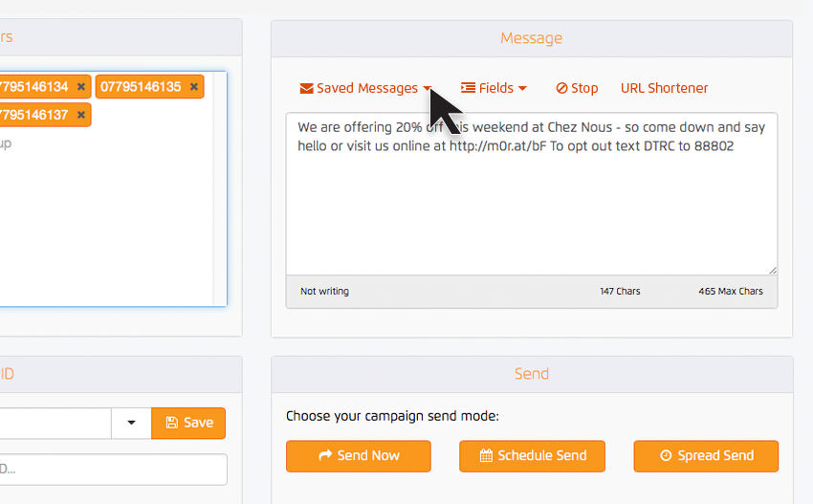813x504 pixels.
Task: Click the input field below the Save row
Action: (113, 470)
